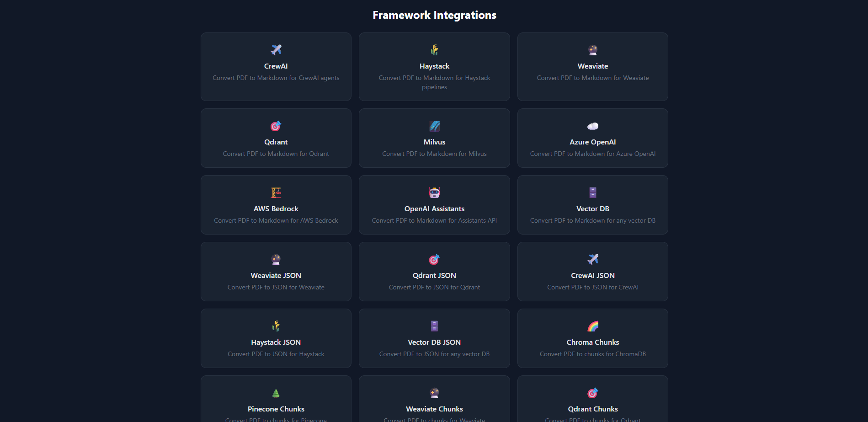Click the robot icon for OpenAI Assistants
The height and width of the screenshot is (422, 868).
[434, 192]
